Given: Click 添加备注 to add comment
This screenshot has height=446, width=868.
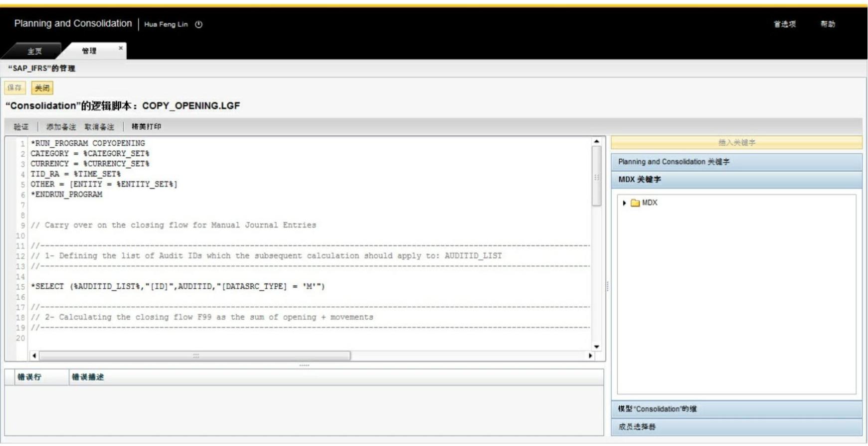Looking at the screenshot, I should 61,127.
